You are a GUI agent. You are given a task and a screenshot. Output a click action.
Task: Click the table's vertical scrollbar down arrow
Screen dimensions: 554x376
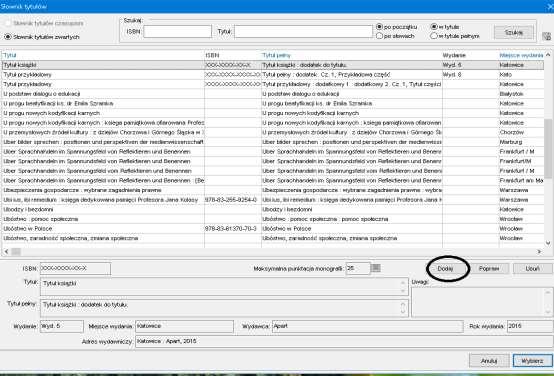pyautogui.click(x=548, y=243)
